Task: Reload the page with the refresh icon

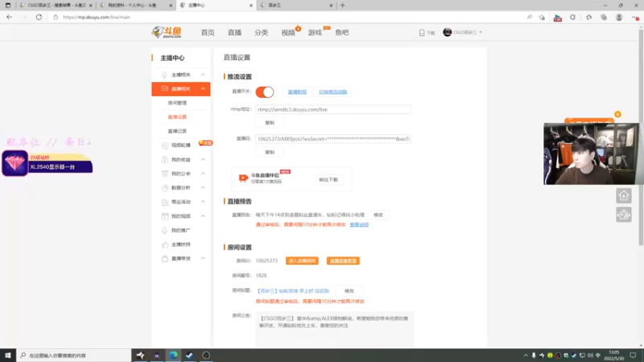Action: (x=39, y=17)
